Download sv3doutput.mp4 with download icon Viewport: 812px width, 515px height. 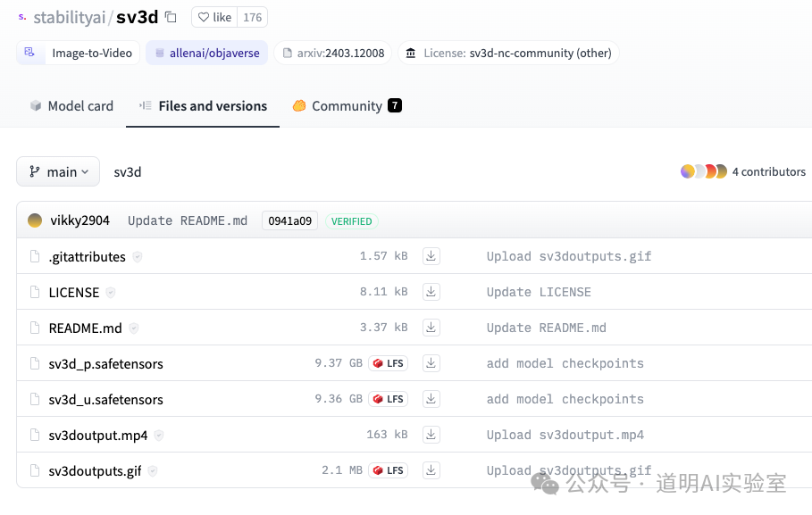431,435
